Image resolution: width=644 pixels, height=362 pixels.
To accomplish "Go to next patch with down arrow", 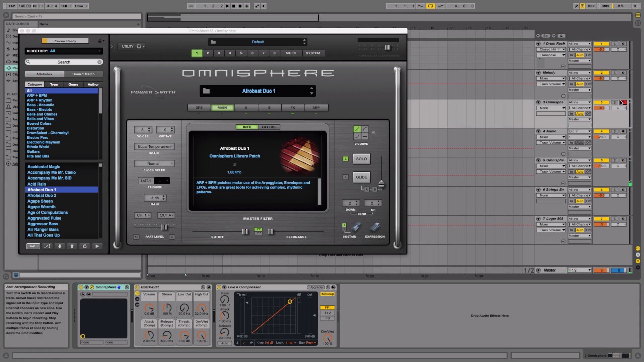I will 59,246.
